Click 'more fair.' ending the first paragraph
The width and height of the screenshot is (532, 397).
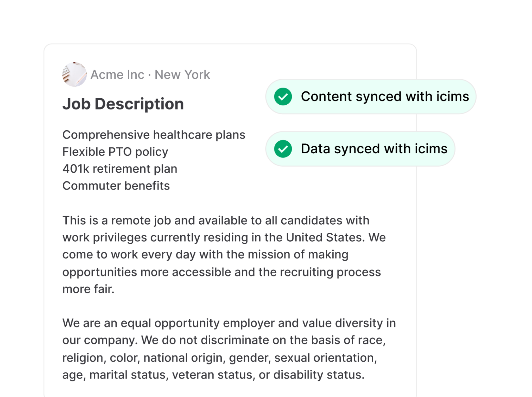(x=88, y=289)
